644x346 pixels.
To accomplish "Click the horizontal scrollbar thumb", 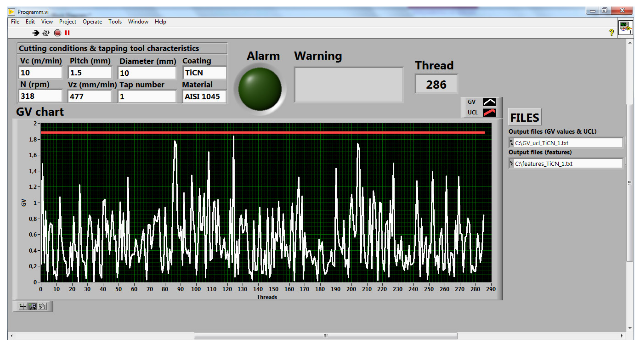I will tap(325, 336).
